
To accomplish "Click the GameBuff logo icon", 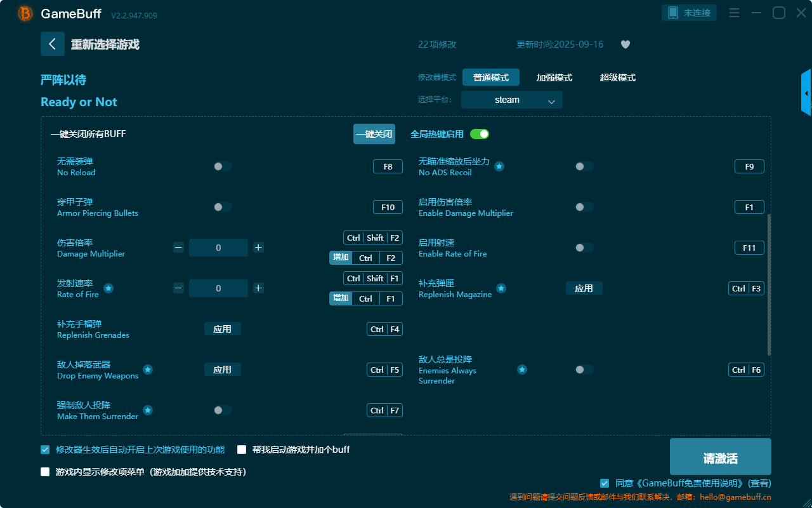I will pyautogui.click(x=25, y=13).
